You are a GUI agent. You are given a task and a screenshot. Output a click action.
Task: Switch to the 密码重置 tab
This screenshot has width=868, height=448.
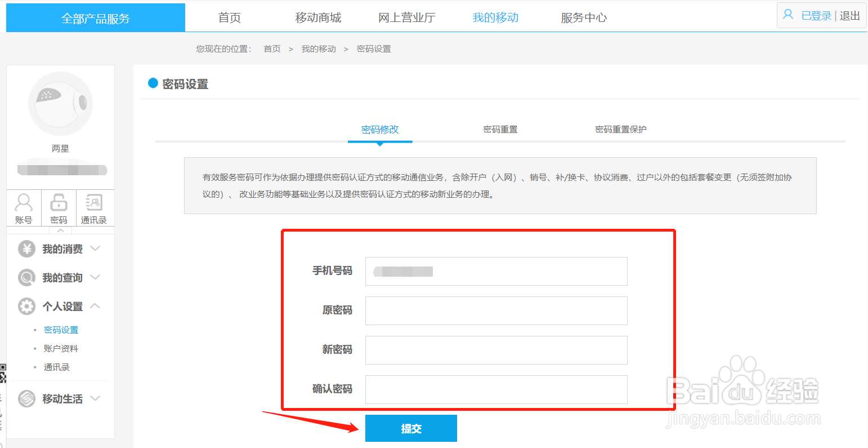pos(500,129)
